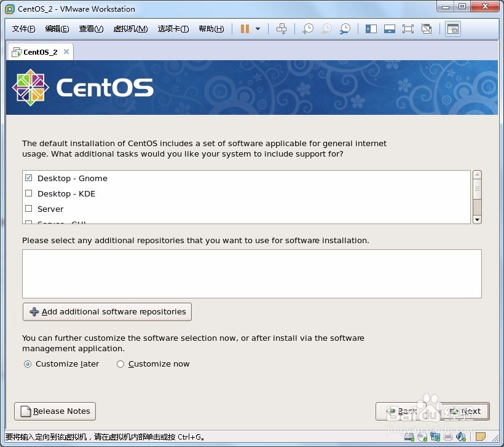This screenshot has height=447, width=504.
Task: Take a snapshot of the virtual machine
Action: [x=308, y=29]
